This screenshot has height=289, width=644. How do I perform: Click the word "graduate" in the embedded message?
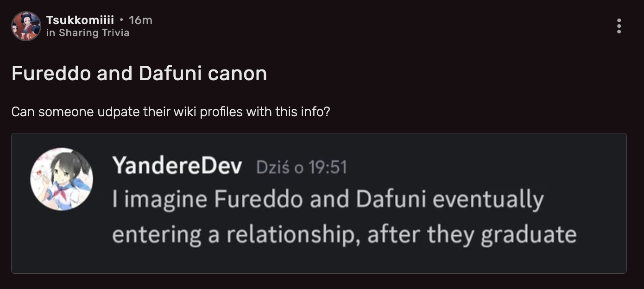(528, 234)
